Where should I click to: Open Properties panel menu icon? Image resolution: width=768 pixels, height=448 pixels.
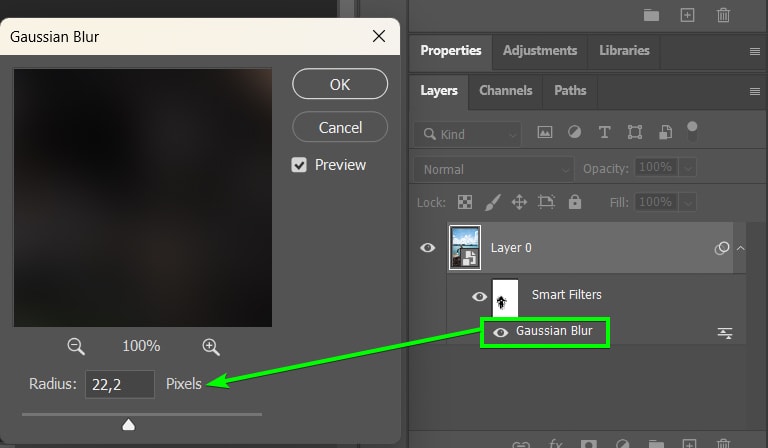(755, 51)
